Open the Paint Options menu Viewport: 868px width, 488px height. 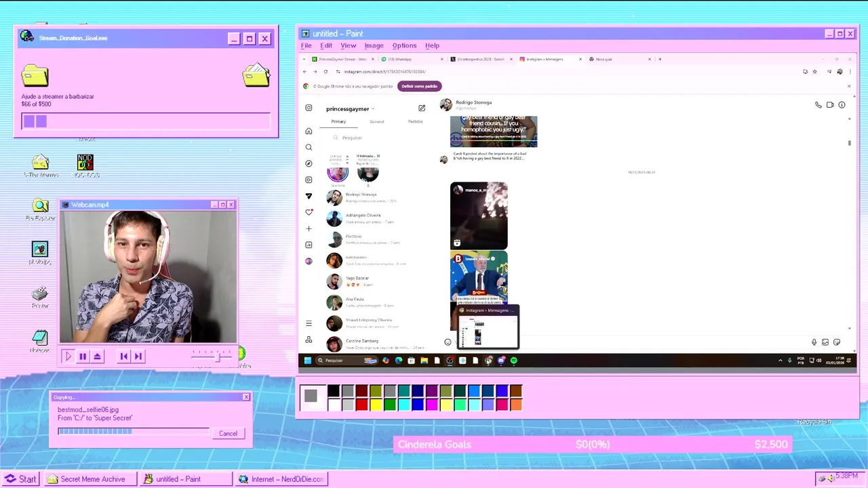click(404, 45)
